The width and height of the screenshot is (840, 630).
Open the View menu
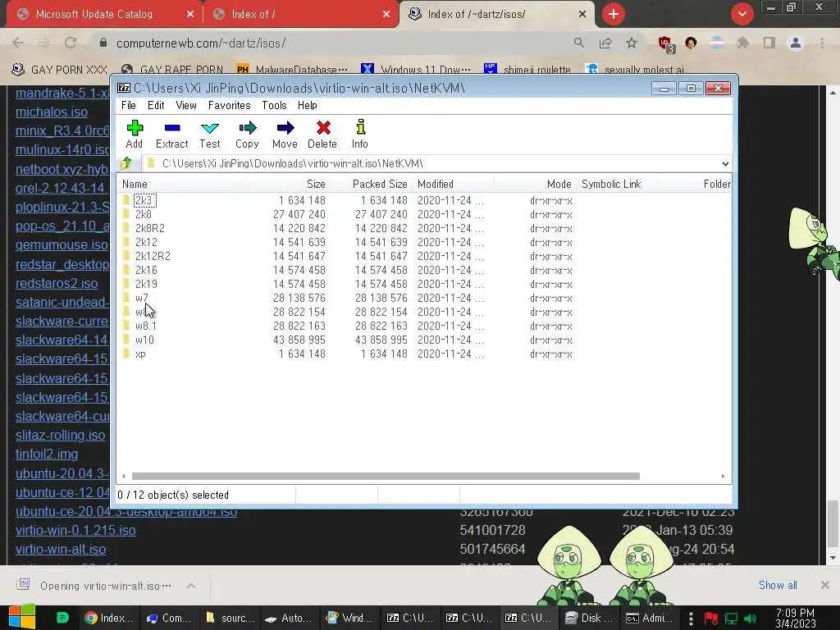[x=186, y=106]
